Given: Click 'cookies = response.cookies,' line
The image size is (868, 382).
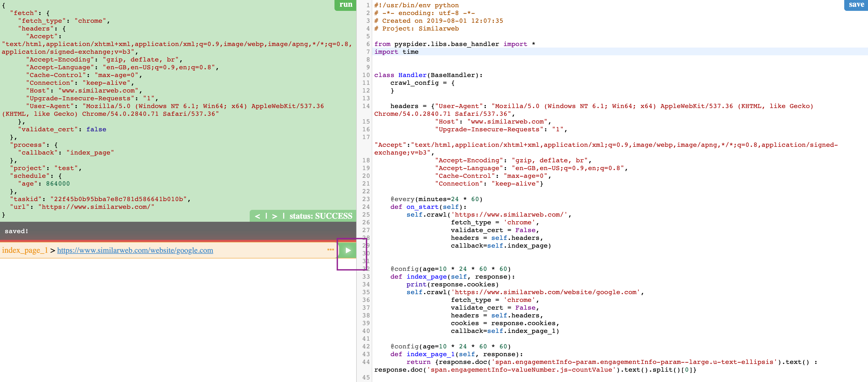Looking at the screenshot, I should click(505, 323).
